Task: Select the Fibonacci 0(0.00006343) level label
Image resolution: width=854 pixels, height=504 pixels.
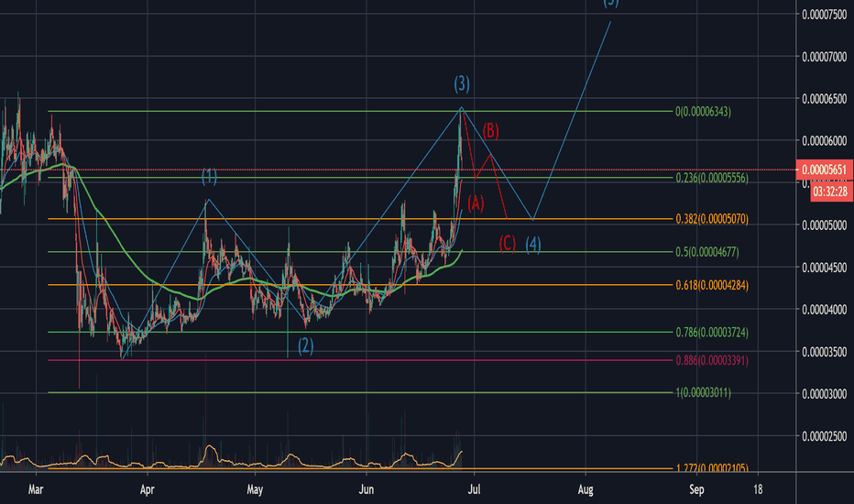Action: tap(703, 112)
